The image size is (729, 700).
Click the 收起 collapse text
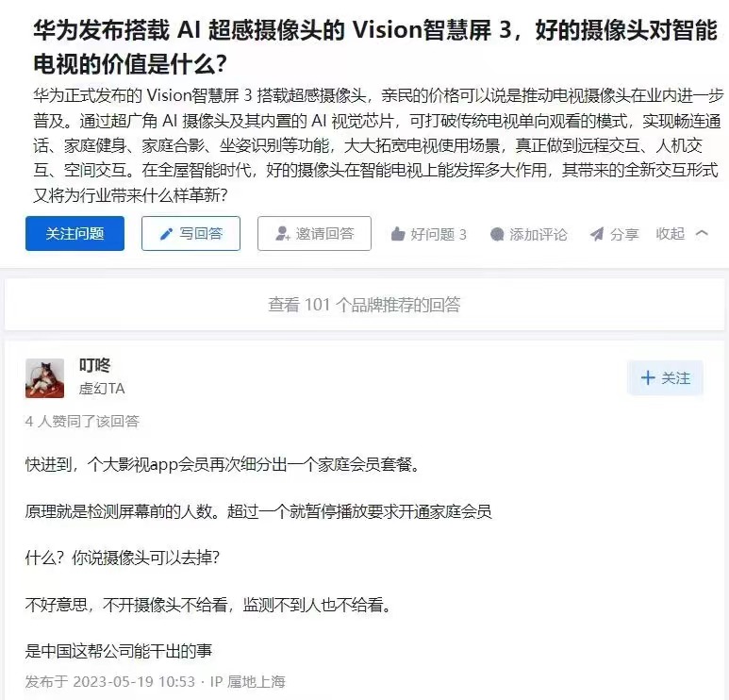(670, 233)
